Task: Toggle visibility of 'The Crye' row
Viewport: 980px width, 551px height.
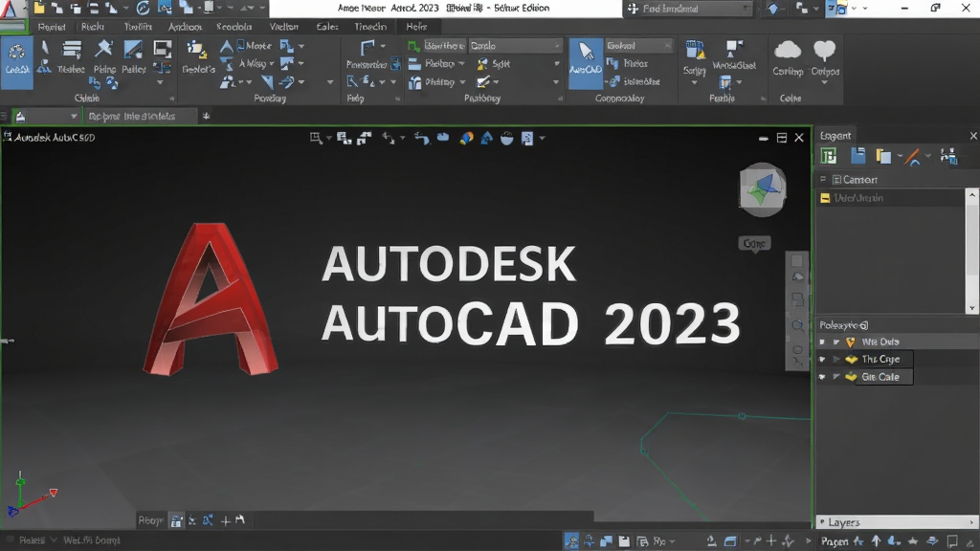Action: 822,360
